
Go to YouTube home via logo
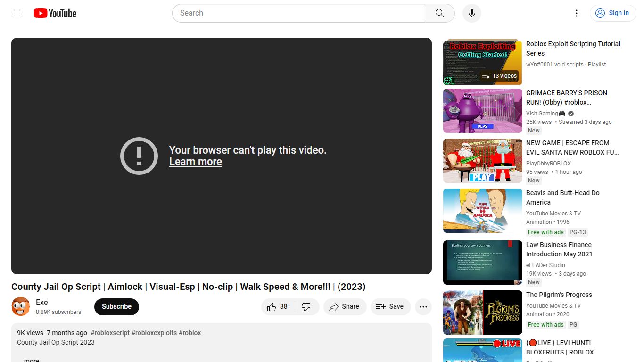tap(55, 13)
